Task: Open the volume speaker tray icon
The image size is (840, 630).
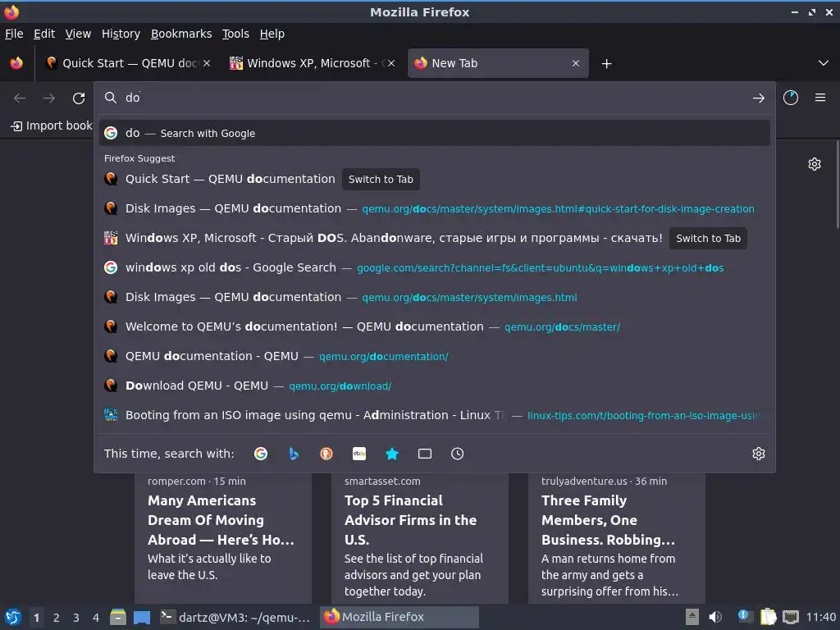Action: pos(715,617)
